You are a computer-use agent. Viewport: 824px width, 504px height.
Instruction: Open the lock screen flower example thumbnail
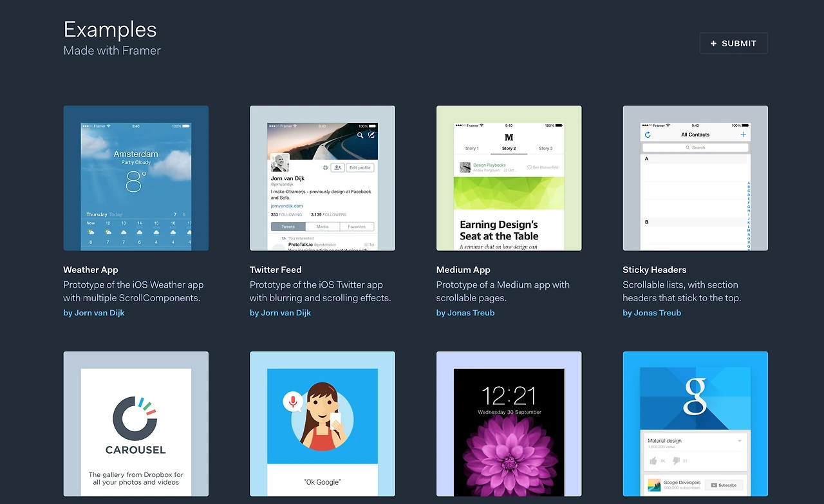[509, 424]
